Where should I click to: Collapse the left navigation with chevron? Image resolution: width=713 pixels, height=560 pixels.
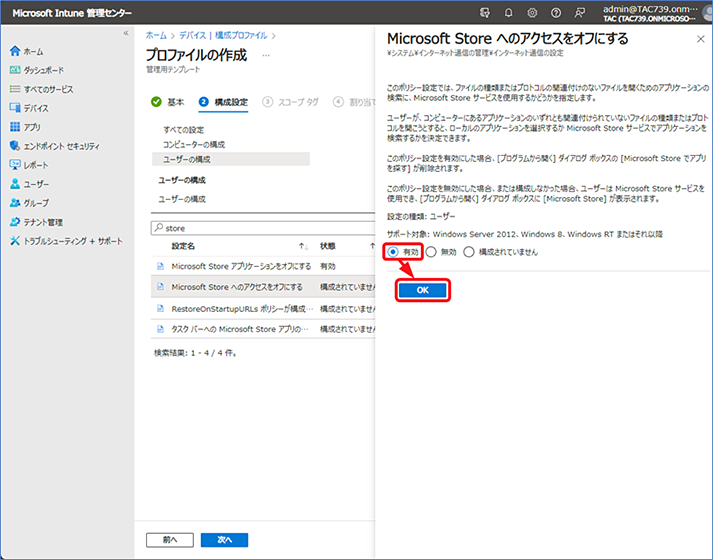(x=126, y=33)
